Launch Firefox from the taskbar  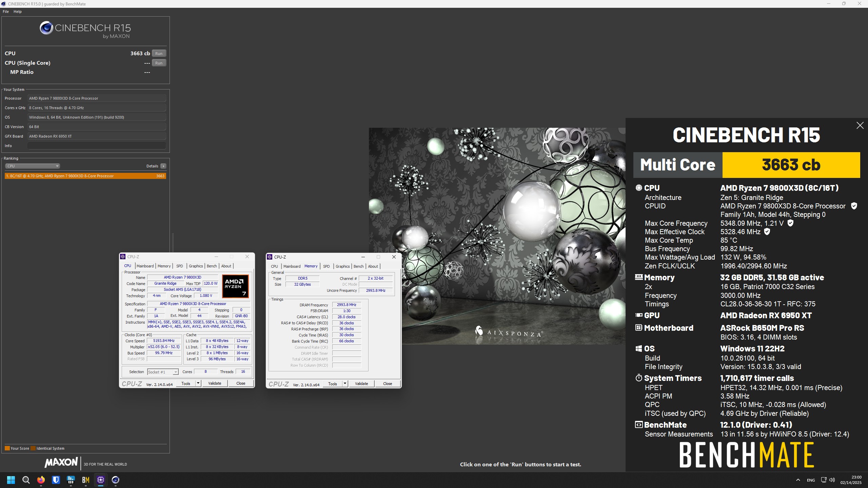41,480
